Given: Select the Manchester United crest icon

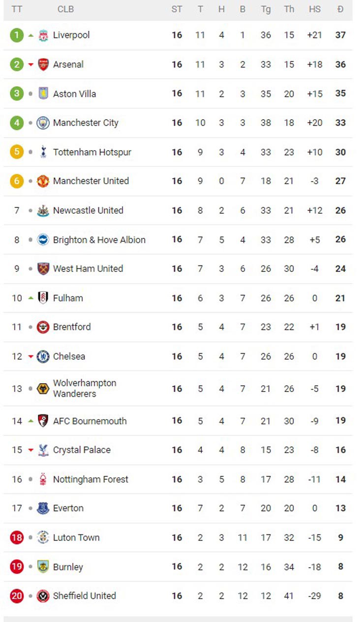Looking at the screenshot, I should pos(43,181).
